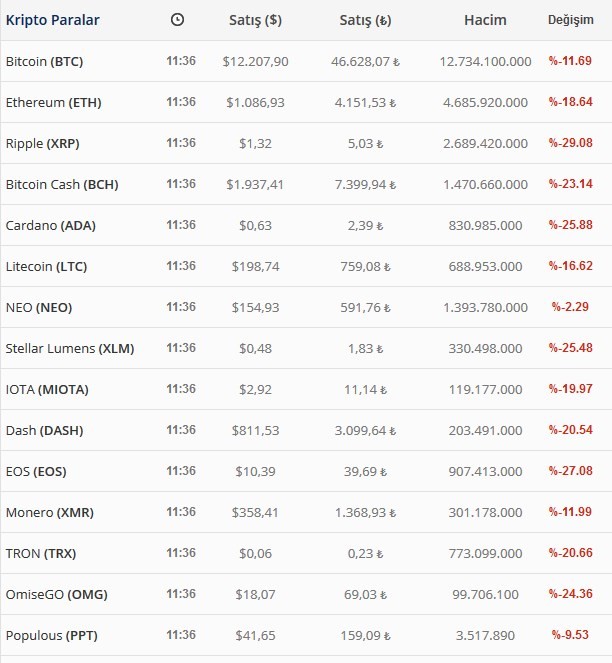This screenshot has height=663, width=612.
Task: Click EOS (EOS) coin name
Action: pyautogui.click(x=36, y=472)
